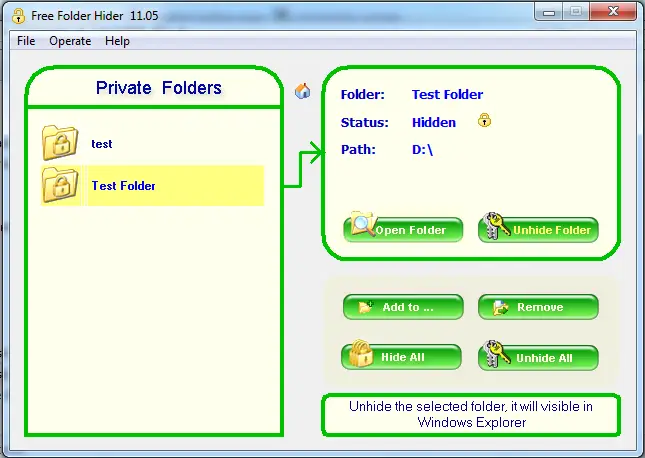Click the Unhide Folder button
The width and height of the screenshot is (645, 458).
point(538,230)
